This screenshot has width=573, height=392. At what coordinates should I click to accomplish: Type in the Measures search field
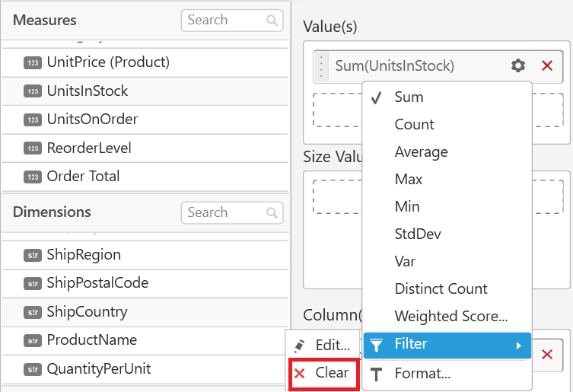(x=222, y=21)
